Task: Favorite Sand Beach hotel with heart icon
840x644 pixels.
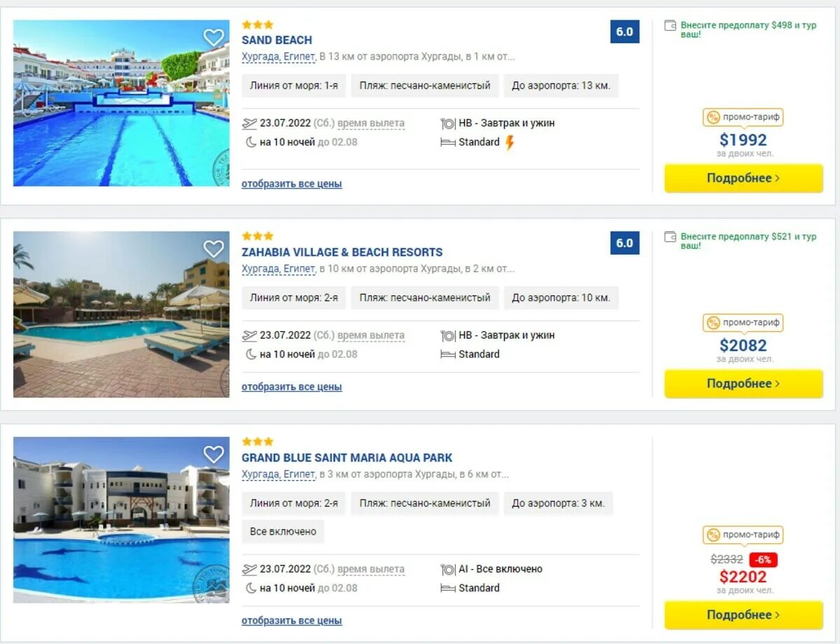Action: point(213,37)
